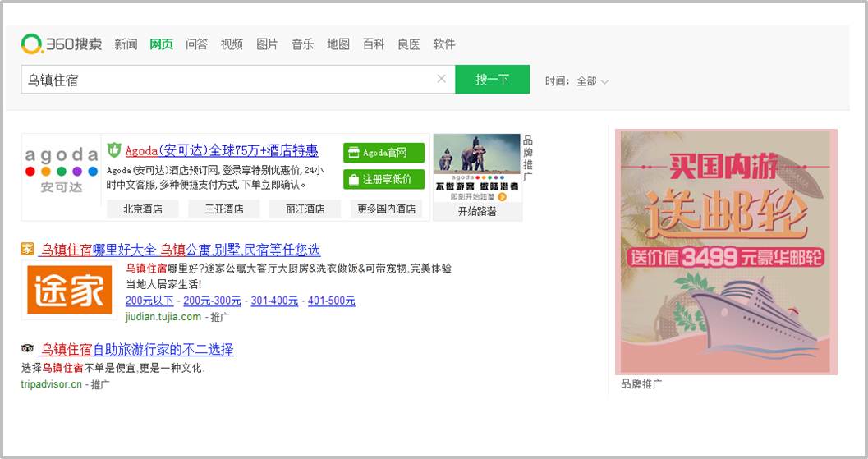Switch to the 新闻 tab

point(126,44)
